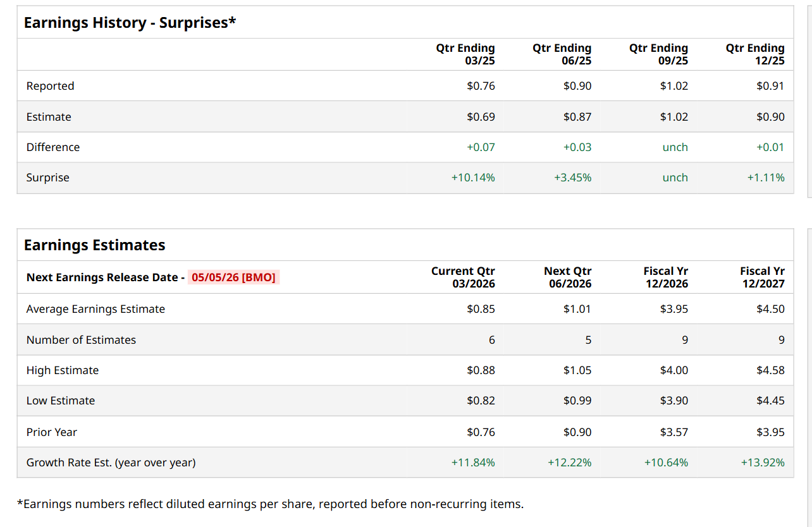812x527 pixels.
Task: Click the Next Qtr 06/2026 column header
Action: point(568,277)
